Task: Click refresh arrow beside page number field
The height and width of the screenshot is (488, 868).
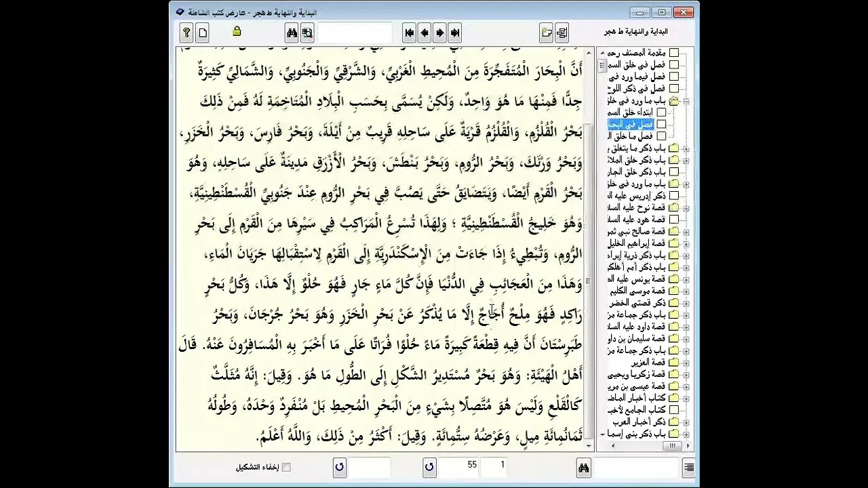Action: tap(429, 467)
